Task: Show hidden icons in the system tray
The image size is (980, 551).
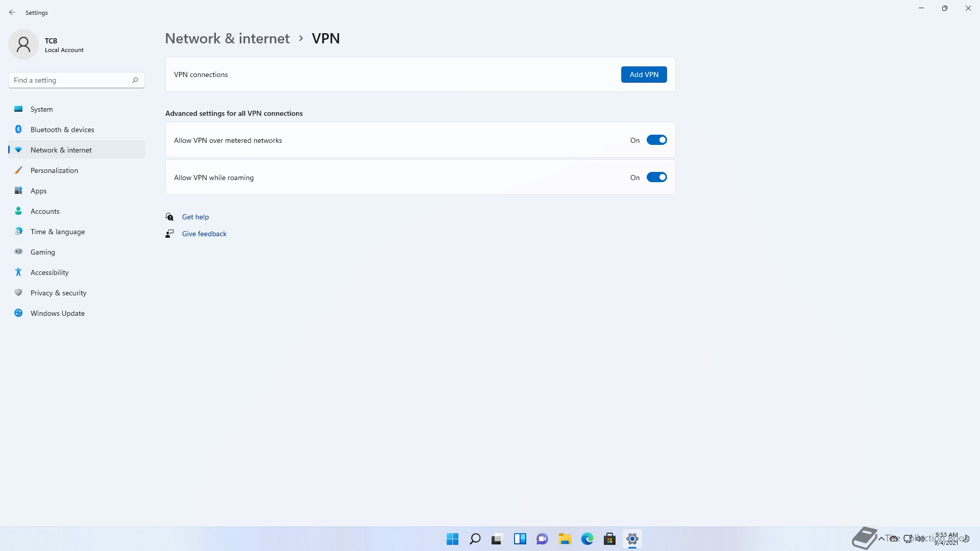Action: 881,539
